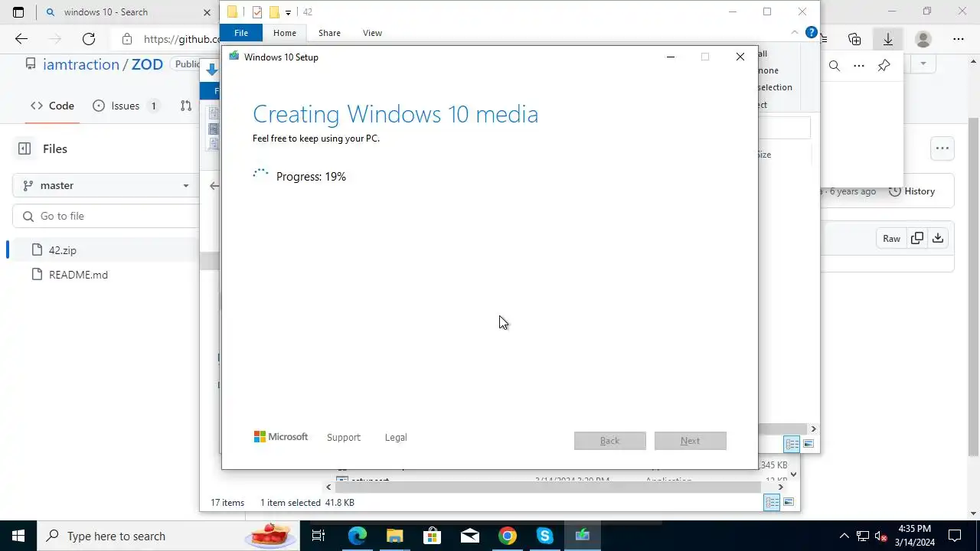Click left arrow of rear Explorer horizontal scrollbar
The width and height of the screenshot is (980, 551).
coord(328,487)
